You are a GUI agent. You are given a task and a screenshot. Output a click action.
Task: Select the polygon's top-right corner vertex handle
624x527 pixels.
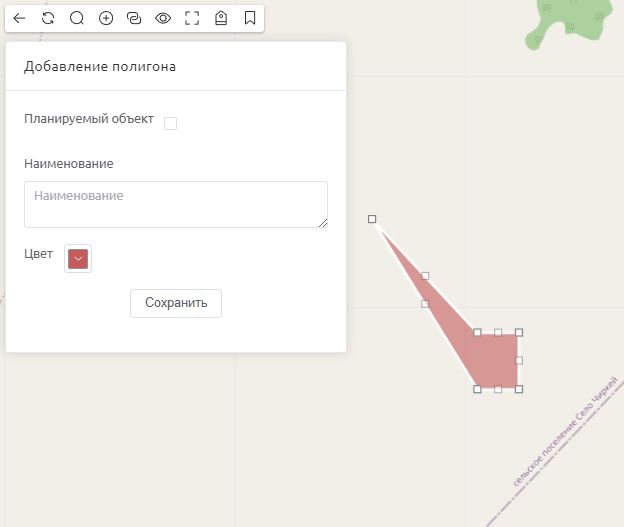pyautogui.click(x=519, y=332)
